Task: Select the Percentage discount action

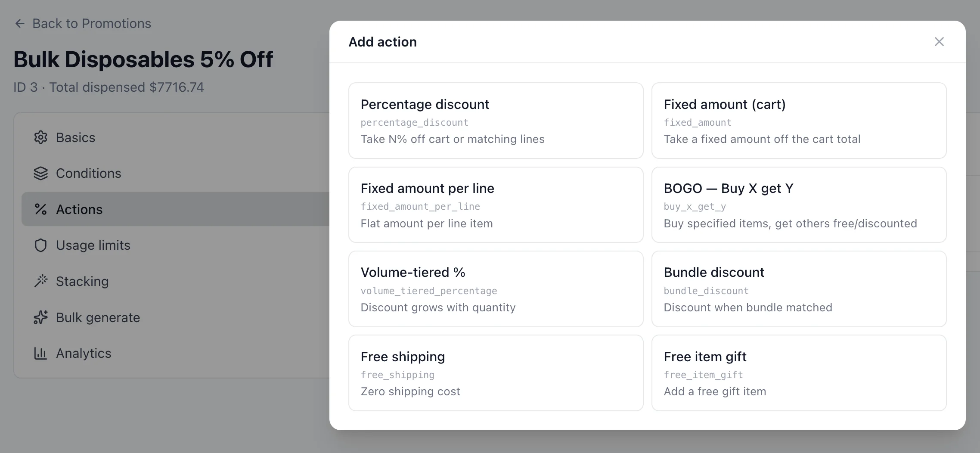Action: coord(496,121)
